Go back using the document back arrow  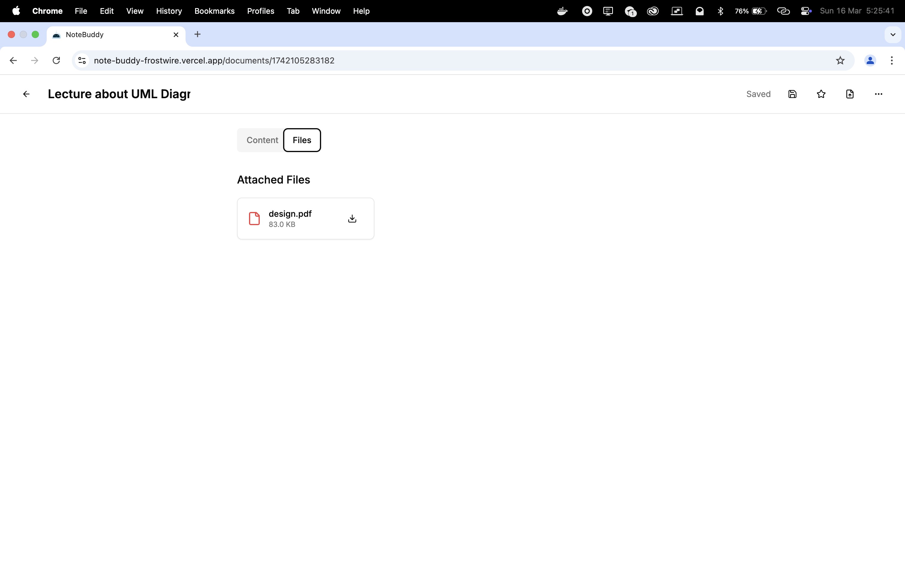tap(26, 94)
